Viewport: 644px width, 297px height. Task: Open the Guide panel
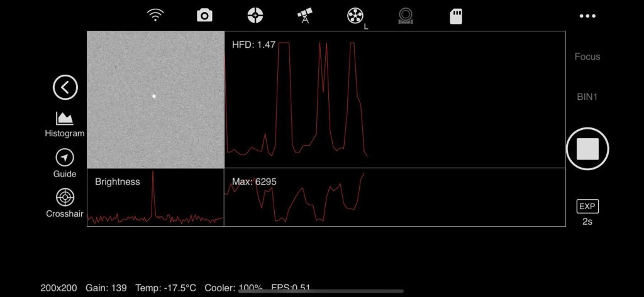coord(65,163)
